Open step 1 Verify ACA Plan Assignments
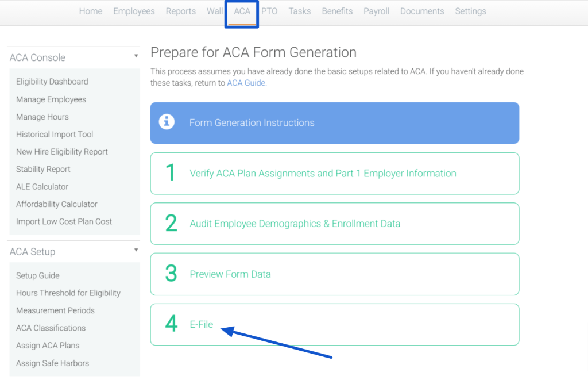This screenshot has height=380, width=588. pos(335,174)
